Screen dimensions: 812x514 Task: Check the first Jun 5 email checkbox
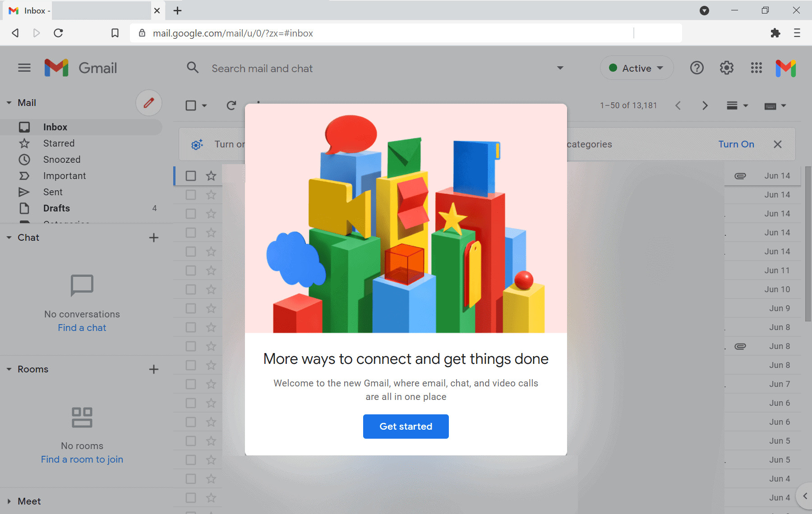(x=191, y=441)
